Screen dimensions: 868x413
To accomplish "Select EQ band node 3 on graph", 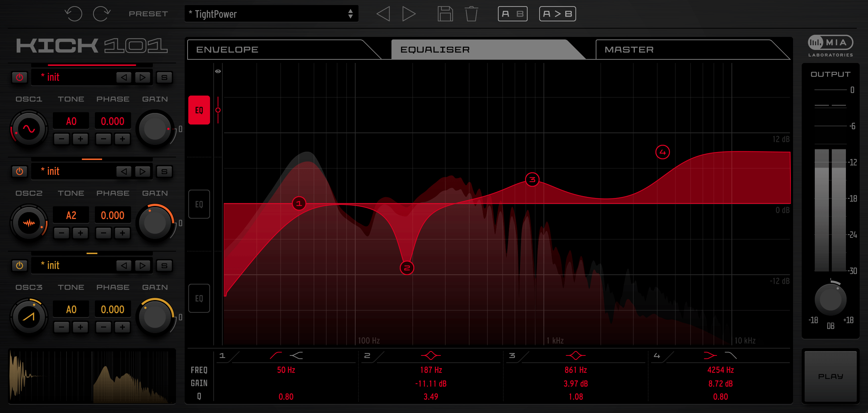I will pos(532,180).
